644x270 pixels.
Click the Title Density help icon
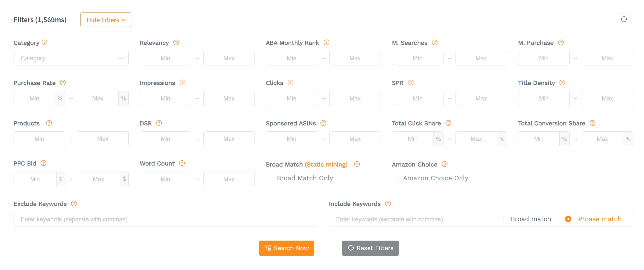click(x=562, y=83)
